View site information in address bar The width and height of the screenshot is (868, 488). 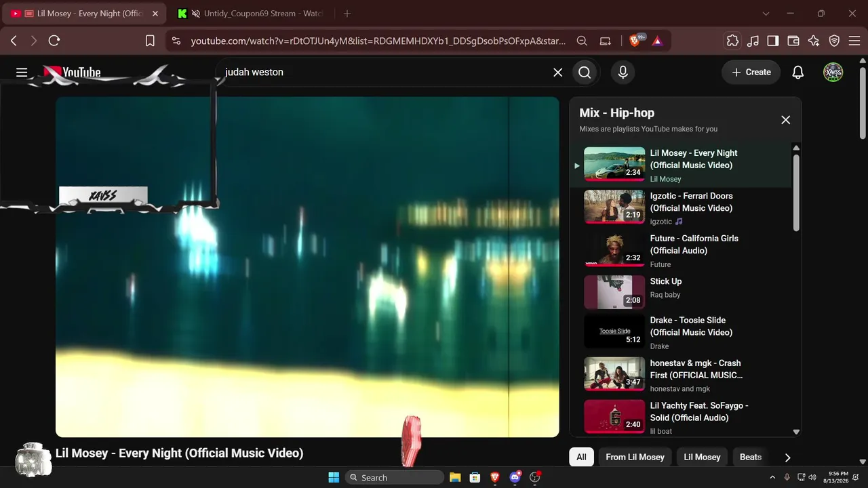coord(176,41)
